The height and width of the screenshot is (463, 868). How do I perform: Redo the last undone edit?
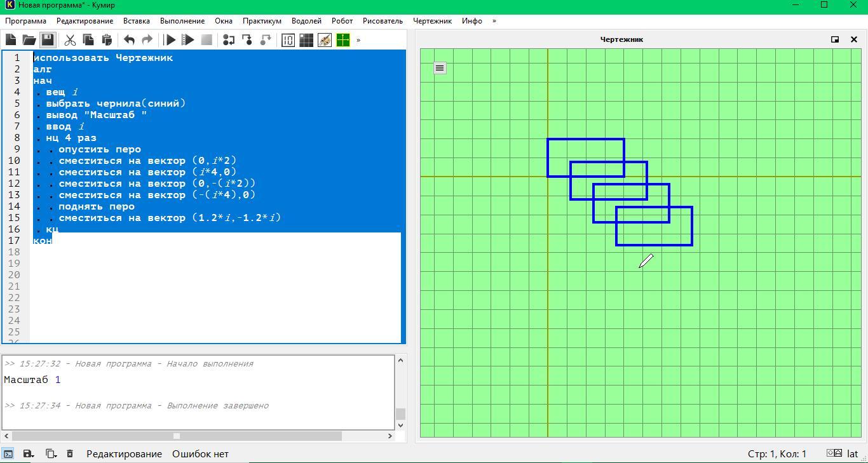[x=147, y=40]
